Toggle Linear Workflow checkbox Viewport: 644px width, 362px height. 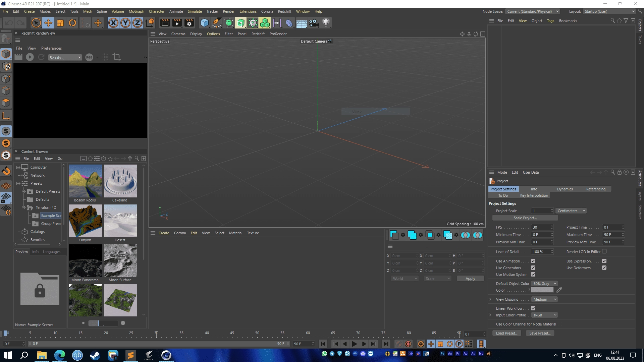click(x=533, y=308)
